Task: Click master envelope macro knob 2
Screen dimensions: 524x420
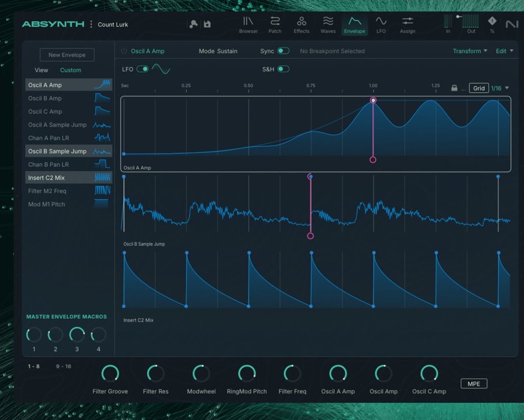Action: [x=56, y=335]
